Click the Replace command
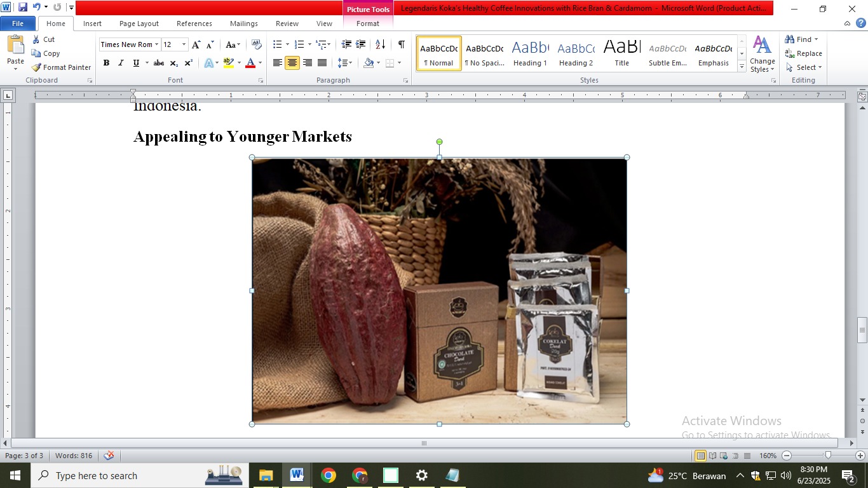 pos(804,53)
